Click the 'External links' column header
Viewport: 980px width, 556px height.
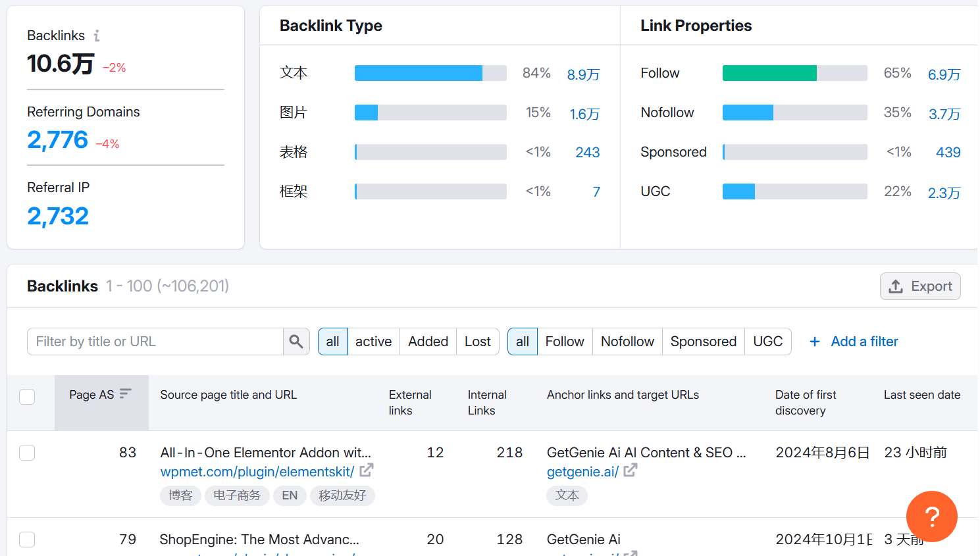(410, 403)
